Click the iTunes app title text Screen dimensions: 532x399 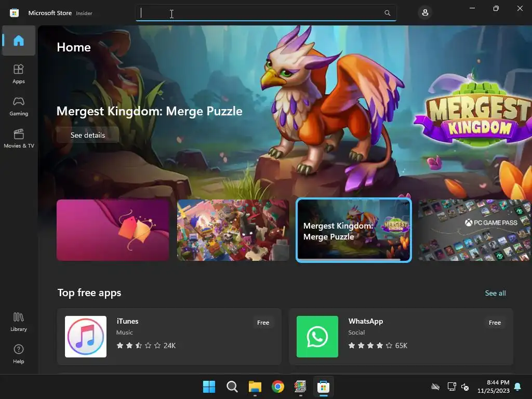(x=127, y=321)
